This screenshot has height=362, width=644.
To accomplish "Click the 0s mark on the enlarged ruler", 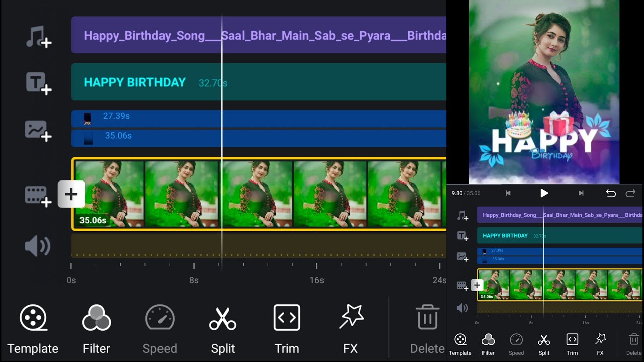I will coord(71,280).
